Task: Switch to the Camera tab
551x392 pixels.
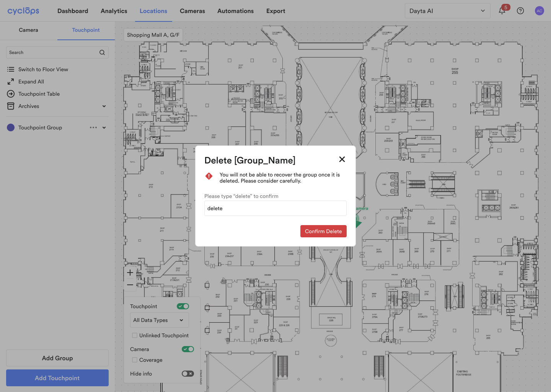Action: click(29, 30)
